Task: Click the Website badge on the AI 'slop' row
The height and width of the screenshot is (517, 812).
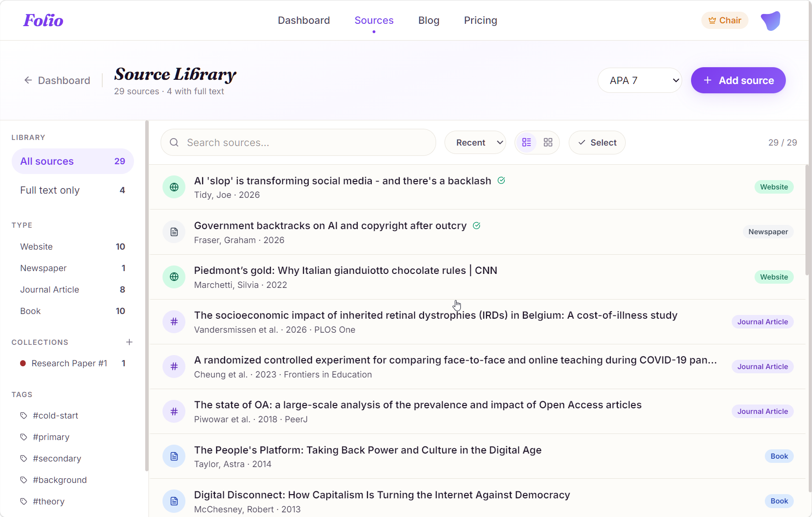Action: click(x=774, y=187)
